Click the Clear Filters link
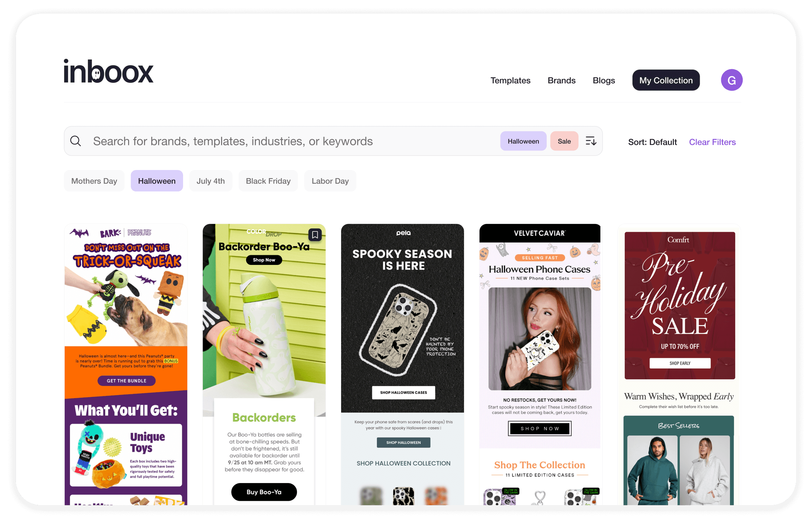The width and height of the screenshot is (812, 523). [x=712, y=142]
